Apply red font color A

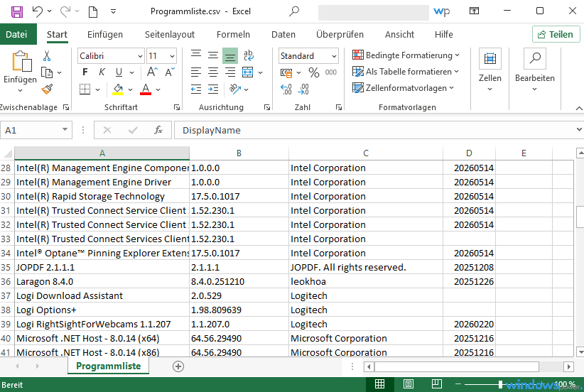coord(146,89)
